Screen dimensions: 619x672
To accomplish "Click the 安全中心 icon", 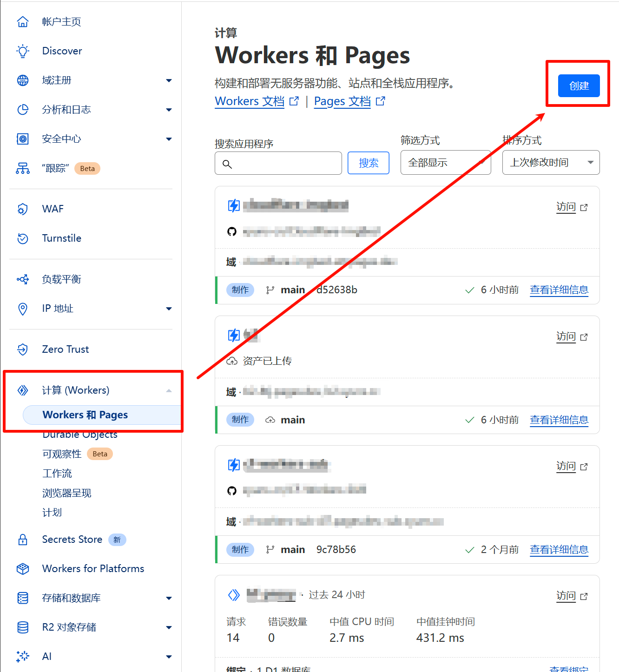I will click(22, 139).
